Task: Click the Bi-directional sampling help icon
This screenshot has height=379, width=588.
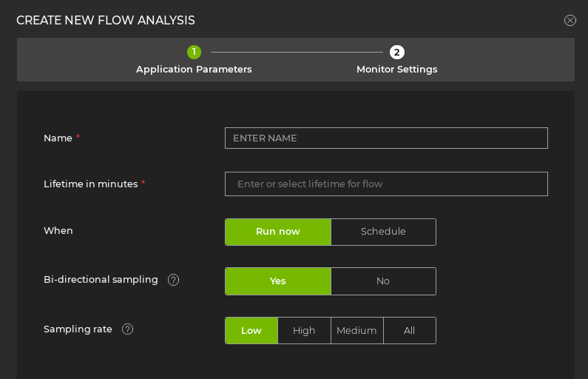Action: 173,280
